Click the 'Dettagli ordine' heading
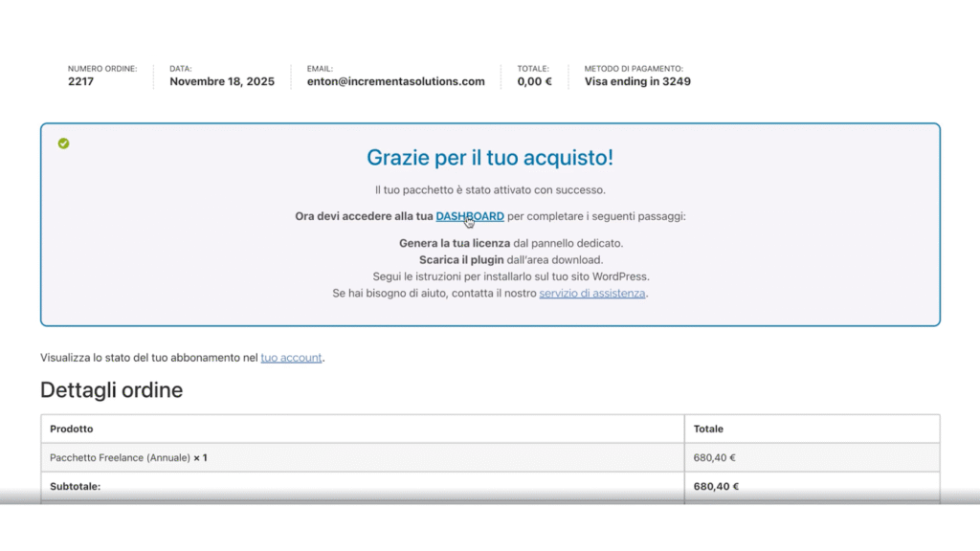Image resolution: width=980 pixels, height=551 pixels. pyautogui.click(x=111, y=390)
